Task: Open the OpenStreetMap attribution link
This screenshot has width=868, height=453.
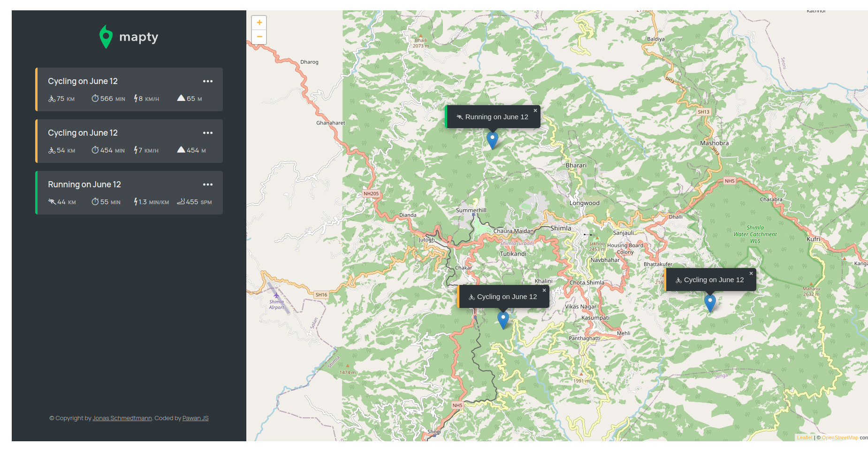Action: [x=839, y=438]
